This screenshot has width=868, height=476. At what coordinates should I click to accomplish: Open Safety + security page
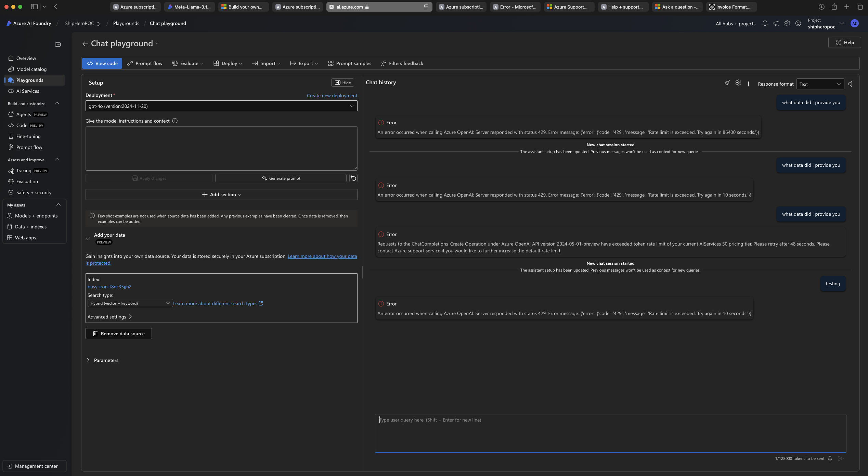[34, 192]
